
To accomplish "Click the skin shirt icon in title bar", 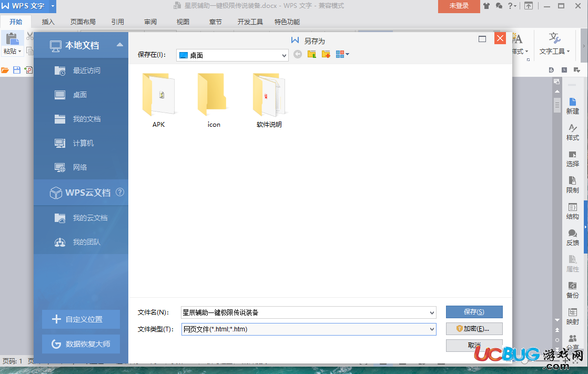I will pyautogui.click(x=486, y=6).
